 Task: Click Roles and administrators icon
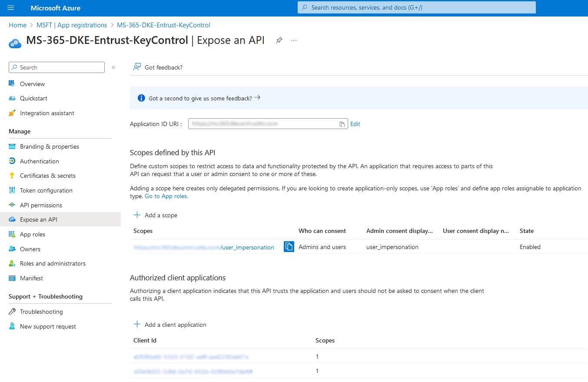[12, 263]
